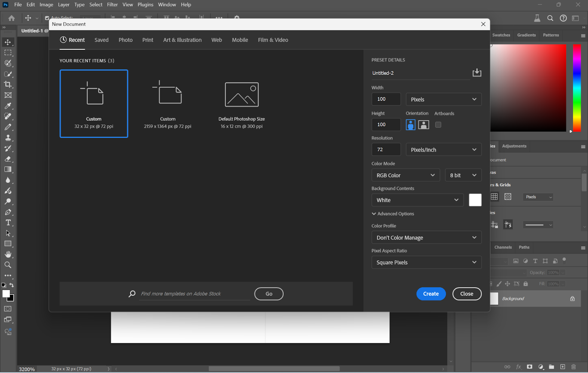
Task: Open Square Pixels aspect ratio dropdown
Action: tap(426, 262)
